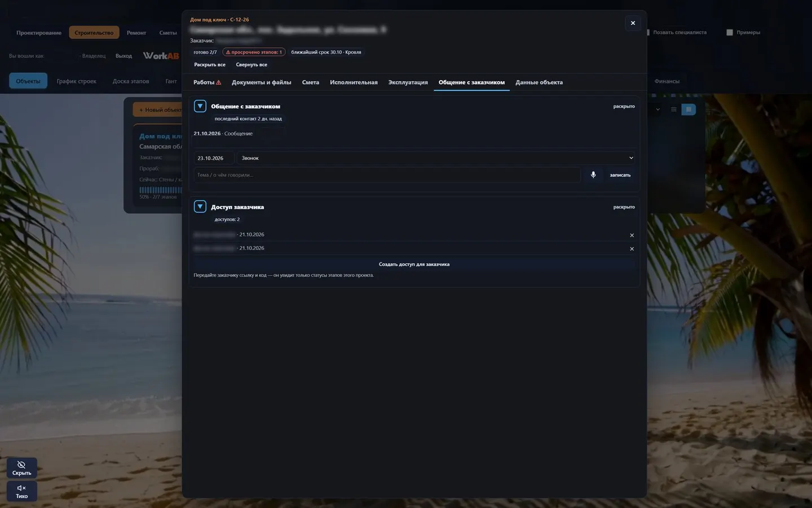This screenshot has width=812, height=508.
Task: Click Создать доступ для заказчика button
Action: click(414, 264)
